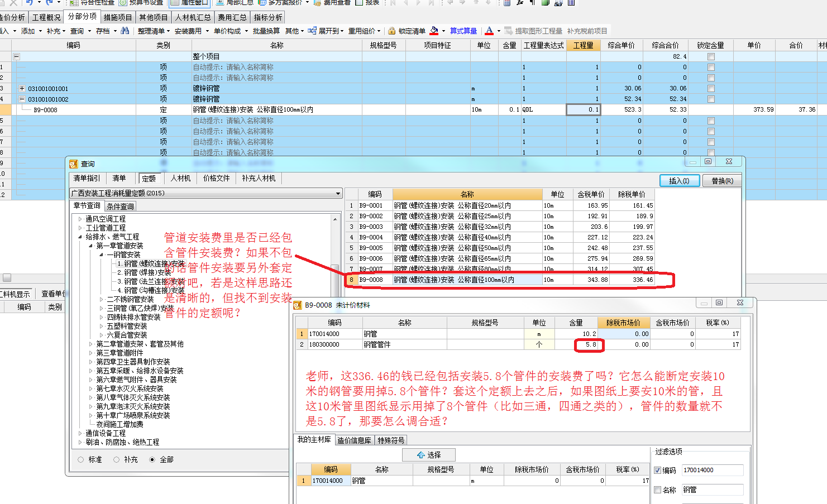
Task: Open the 特殊符号 tab
Action: pyautogui.click(x=391, y=440)
